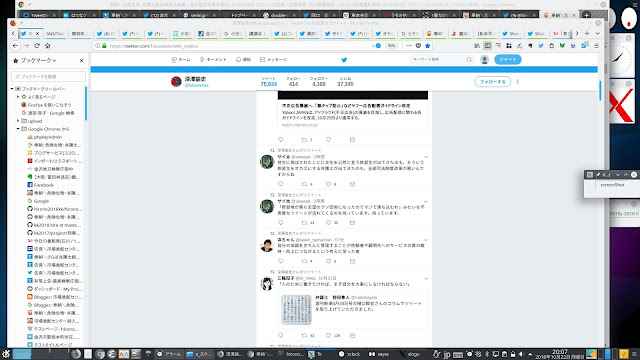
Task: Click the Twitter bird logo in page header
Action: tap(344, 60)
